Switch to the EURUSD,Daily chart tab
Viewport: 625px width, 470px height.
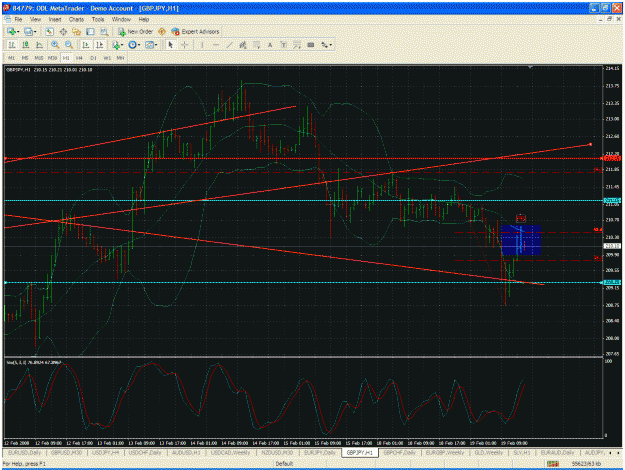pos(25,453)
